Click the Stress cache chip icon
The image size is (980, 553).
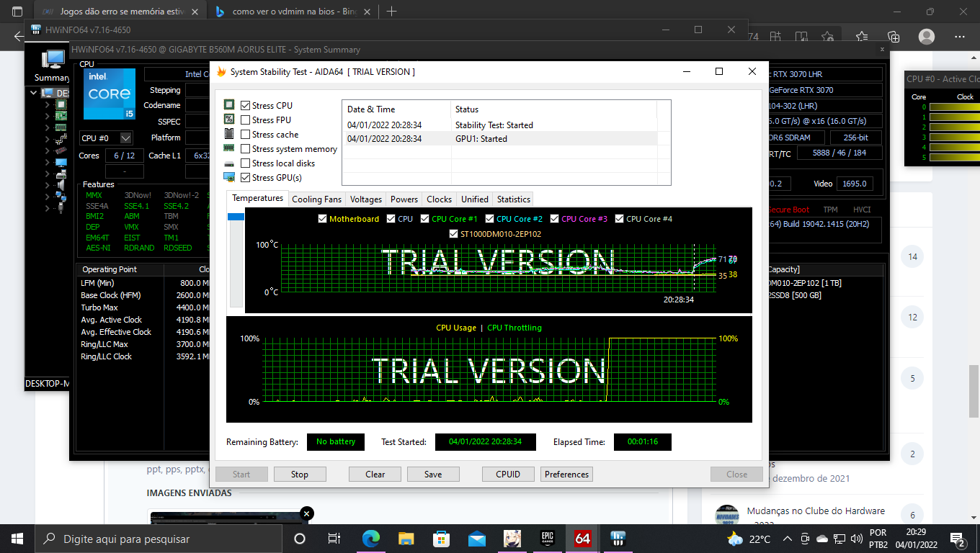229,134
